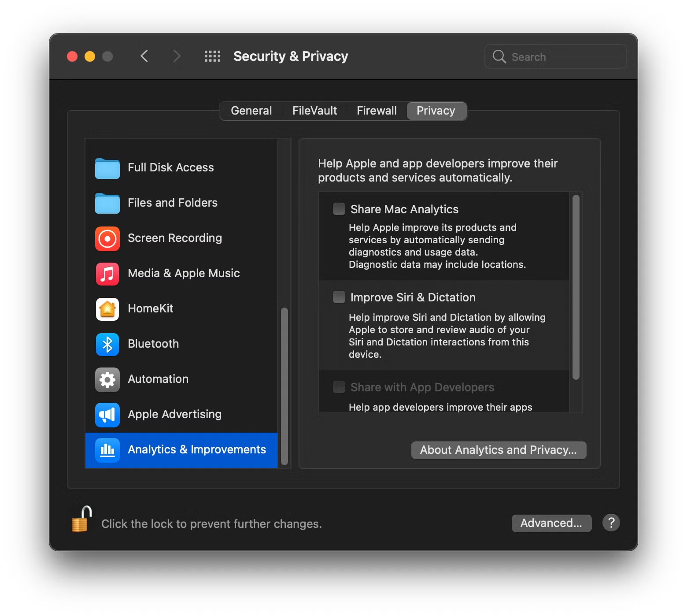
Task: Click the Files and Folders folder icon
Action: point(107,203)
